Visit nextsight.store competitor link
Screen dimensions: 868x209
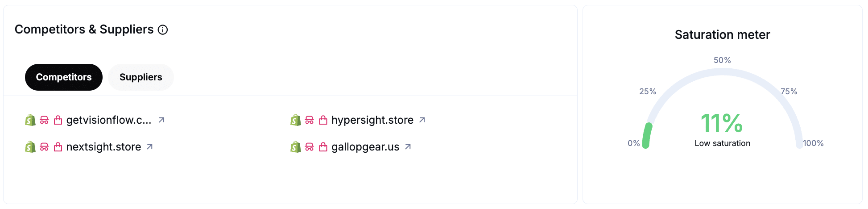tap(103, 147)
